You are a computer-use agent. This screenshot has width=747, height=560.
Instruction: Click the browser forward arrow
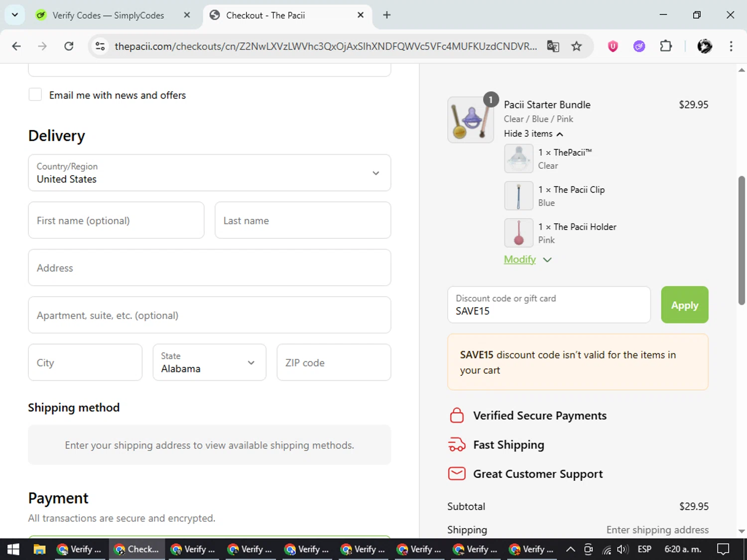[x=42, y=46]
